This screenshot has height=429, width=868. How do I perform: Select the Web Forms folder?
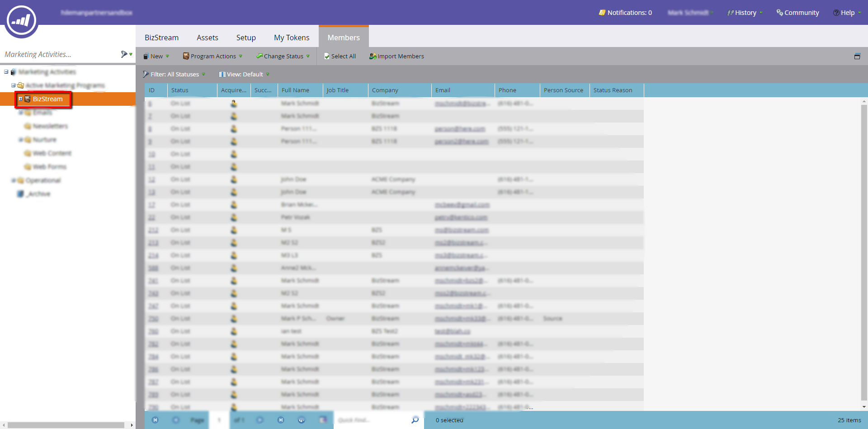50,167
